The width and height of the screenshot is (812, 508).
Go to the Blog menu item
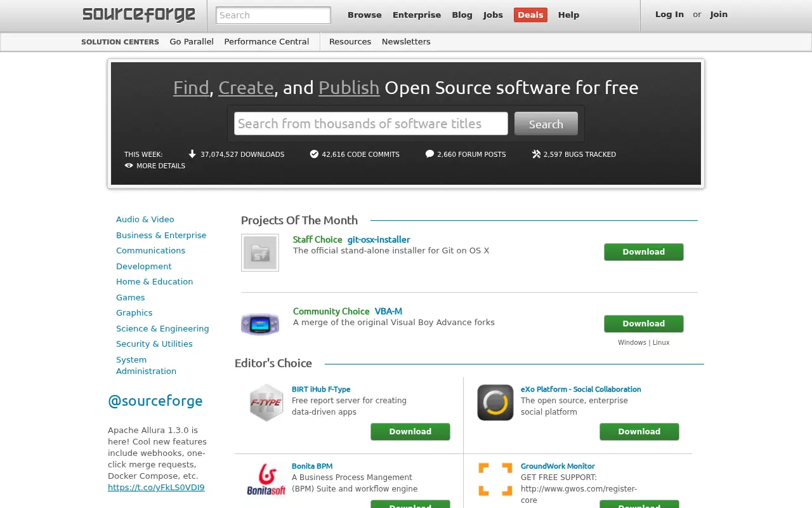click(x=462, y=15)
